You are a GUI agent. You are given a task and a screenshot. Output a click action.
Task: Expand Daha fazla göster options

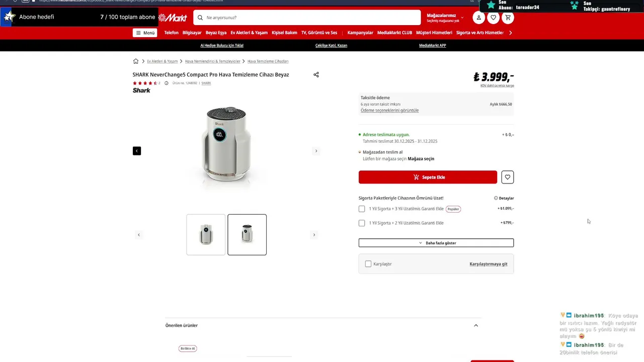click(436, 243)
